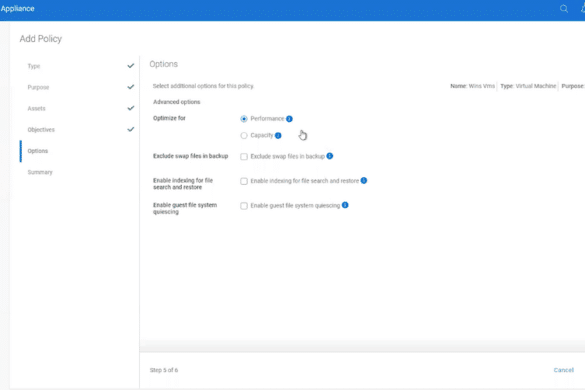The height and width of the screenshot is (390, 585).
Task: Click the 'Optimize for' label
Action: point(169,118)
